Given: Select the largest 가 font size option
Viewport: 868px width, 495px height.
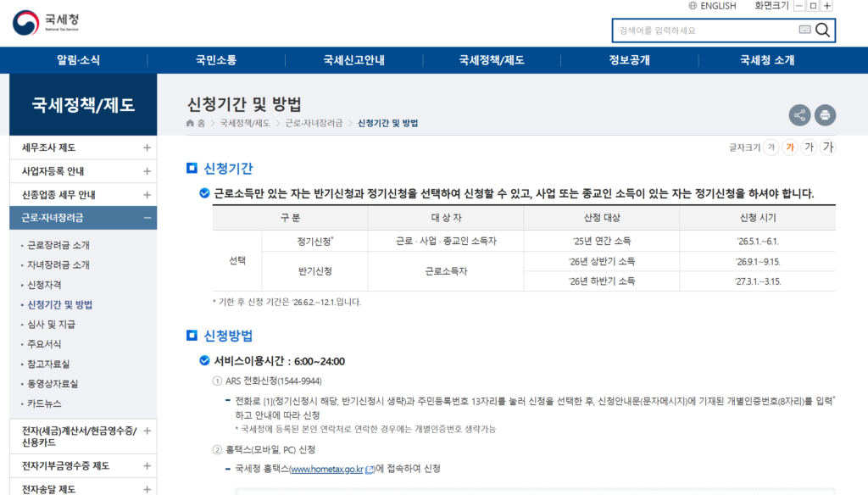Looking at the screenshot, I should [x=828, y=147].
